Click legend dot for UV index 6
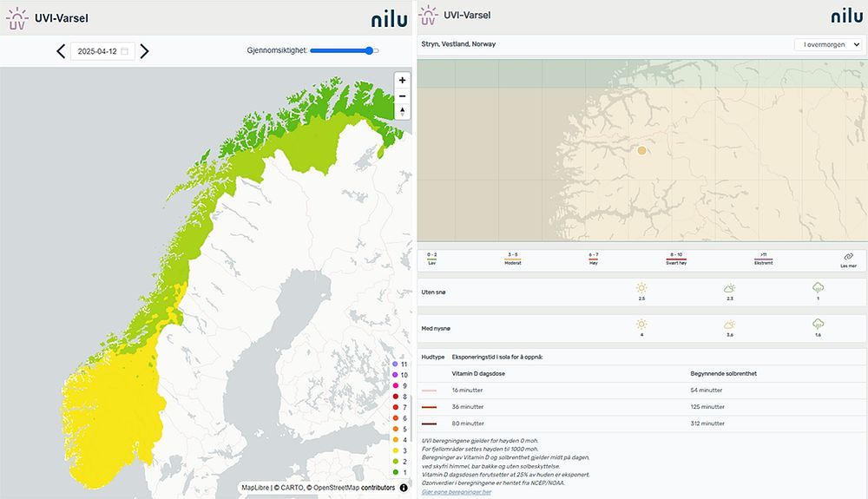Viewport: 868px width, 499px height. tap(395, 417)
